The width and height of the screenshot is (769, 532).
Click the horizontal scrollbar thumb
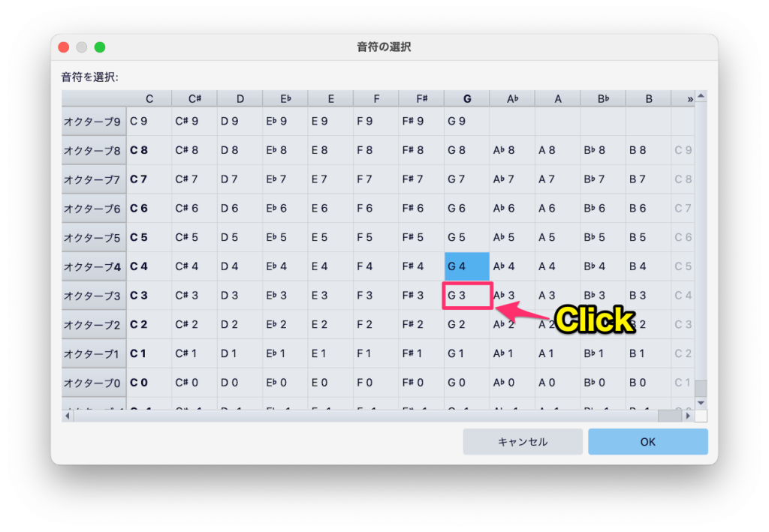click(x=668, y=416)
